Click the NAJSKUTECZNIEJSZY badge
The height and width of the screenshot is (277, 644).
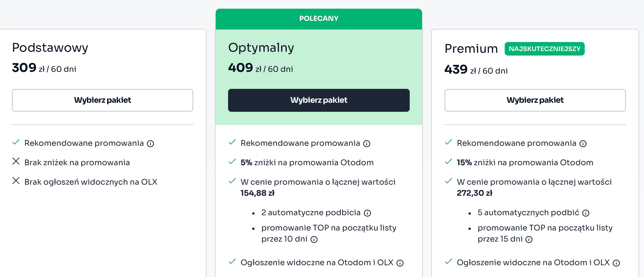pyautogui.click(x=545, y=49)
